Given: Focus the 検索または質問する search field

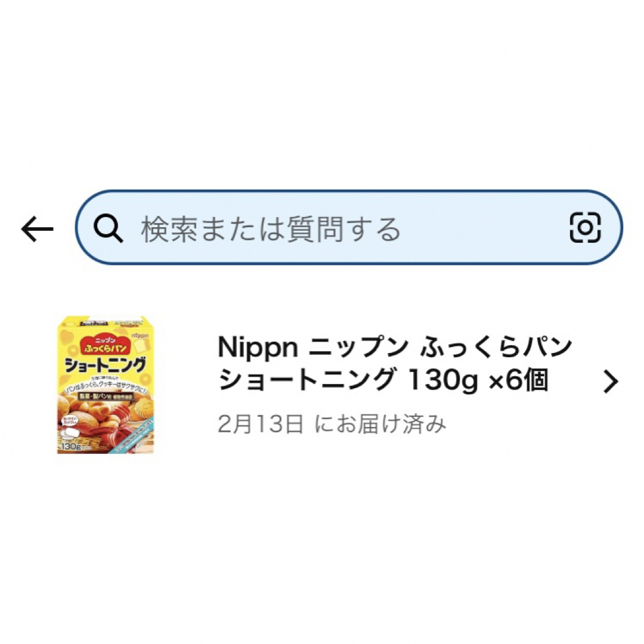Looking at the screenshot, I should (349, 228).
